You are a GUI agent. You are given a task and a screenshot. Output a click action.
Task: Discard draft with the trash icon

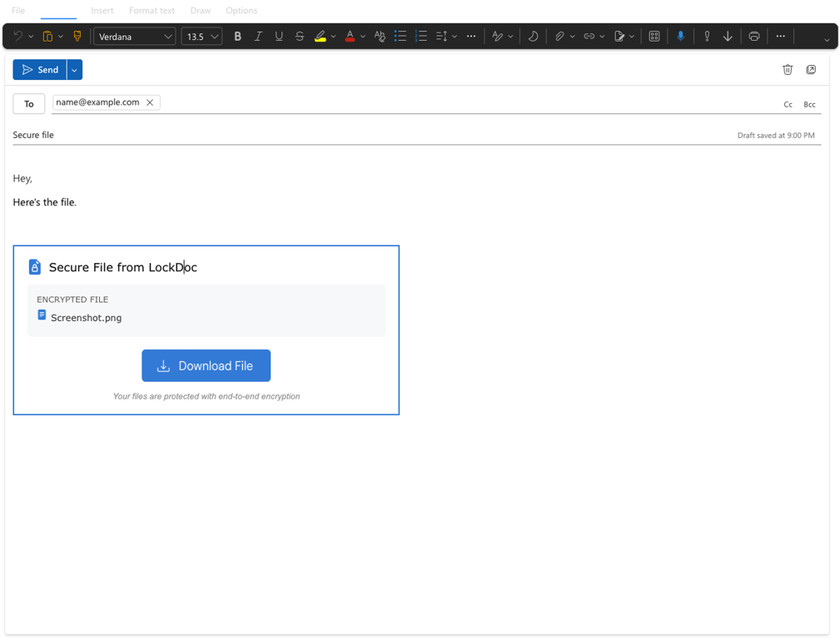pos(788,70)
